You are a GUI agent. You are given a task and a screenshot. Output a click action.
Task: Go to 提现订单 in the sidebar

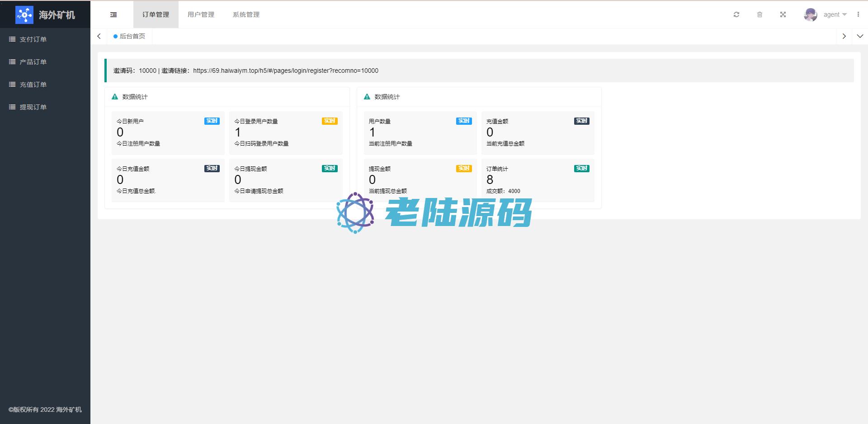[x=33, y=107]
